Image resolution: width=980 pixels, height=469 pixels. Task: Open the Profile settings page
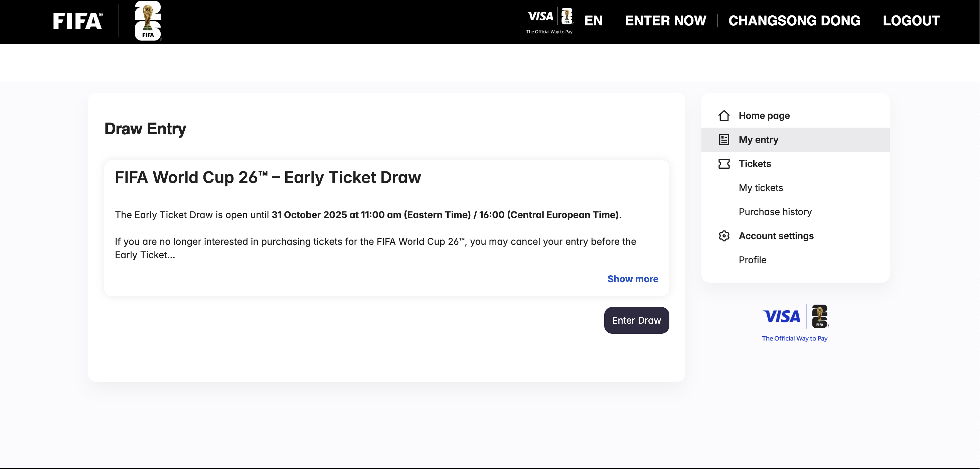coord(753,260)
